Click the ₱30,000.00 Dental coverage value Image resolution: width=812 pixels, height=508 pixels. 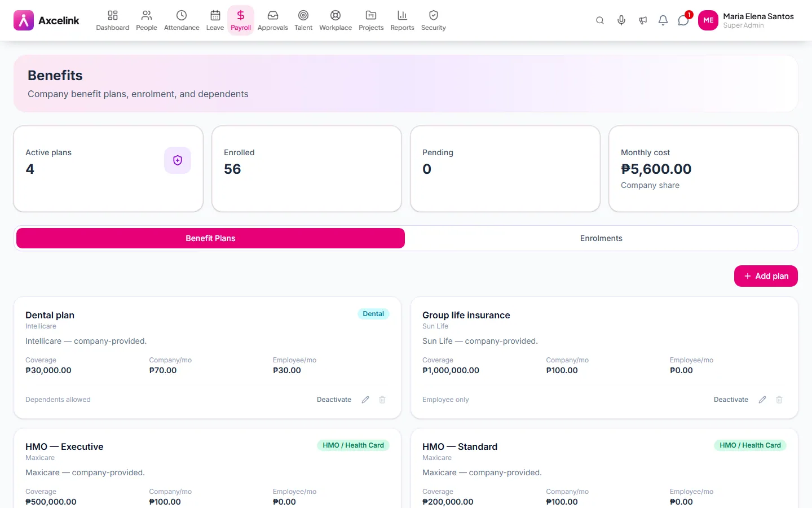[x=48, y=370]
